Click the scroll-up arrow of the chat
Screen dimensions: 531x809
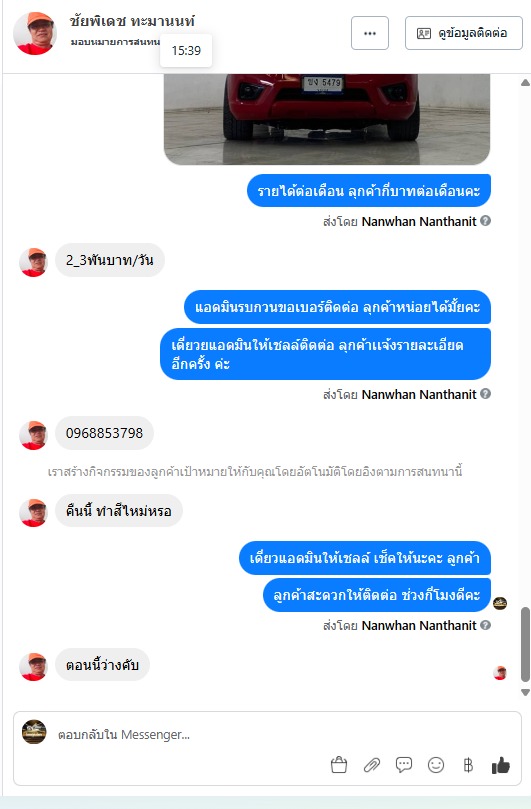click(525, 83)
